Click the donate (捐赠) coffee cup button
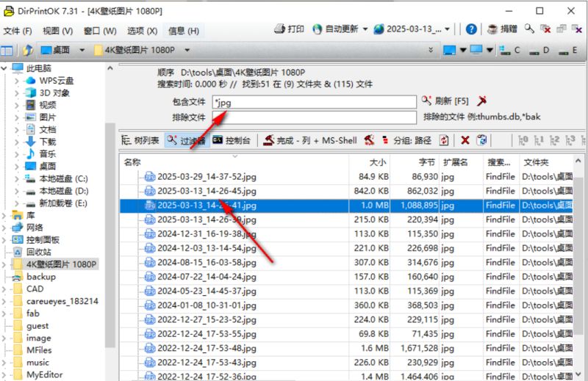Viewport: 588px width, 381px height. pos(502,29)
